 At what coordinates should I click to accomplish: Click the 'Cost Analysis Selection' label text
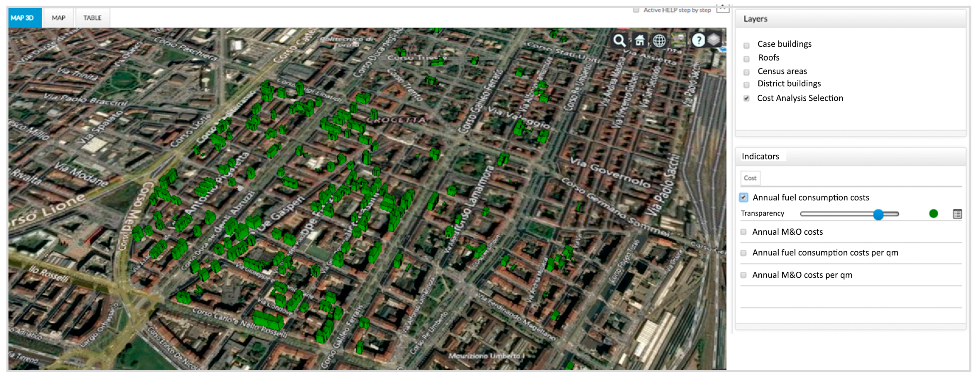[x=800, y=98]
